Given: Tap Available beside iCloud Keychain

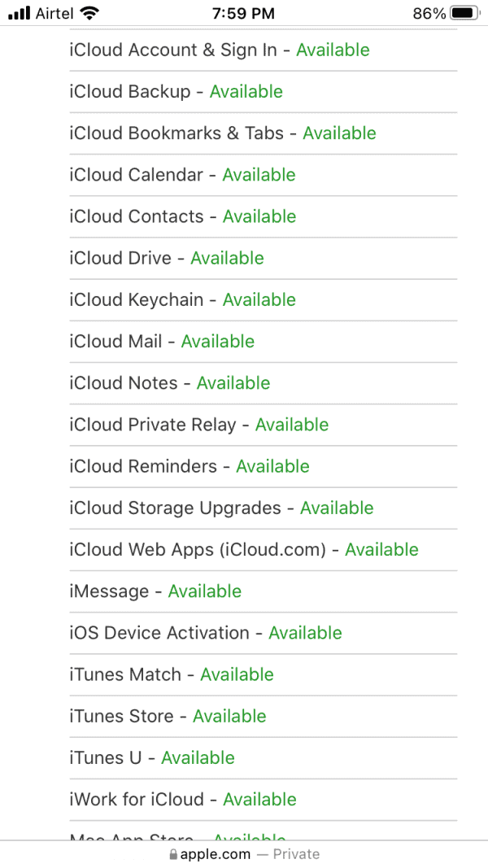Looking at the screenshot, I should coord(259,299).
